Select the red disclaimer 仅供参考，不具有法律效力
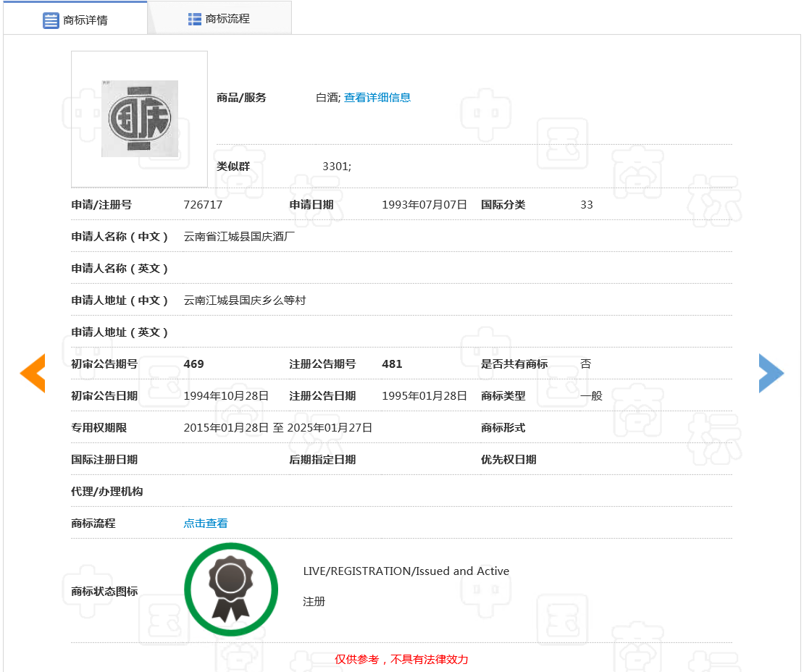 coord(401,659)
